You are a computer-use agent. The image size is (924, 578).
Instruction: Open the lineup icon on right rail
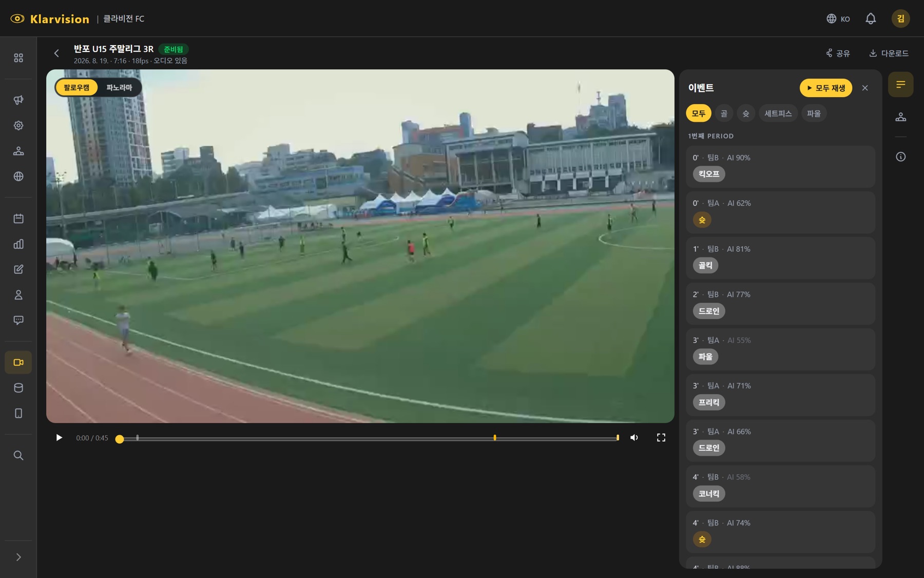click(901, 117)
